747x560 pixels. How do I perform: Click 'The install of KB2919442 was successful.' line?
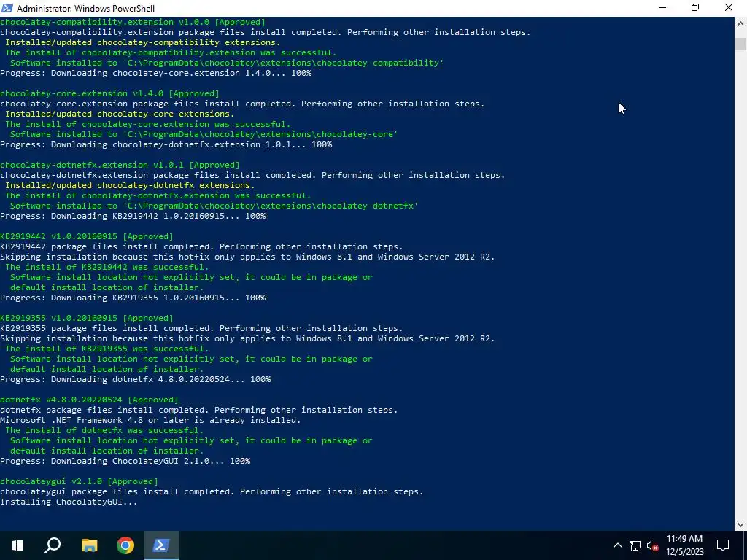point(107,267)
